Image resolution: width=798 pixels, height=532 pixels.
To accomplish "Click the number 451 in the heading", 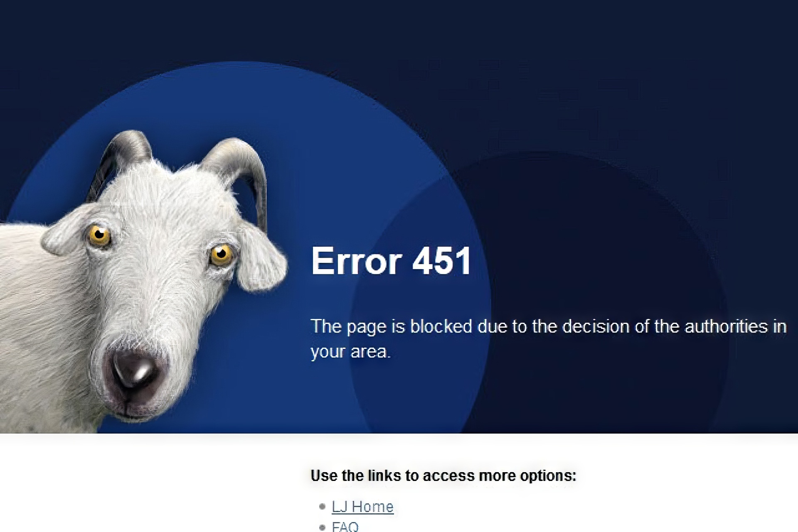I will click(x=442, y=261).
